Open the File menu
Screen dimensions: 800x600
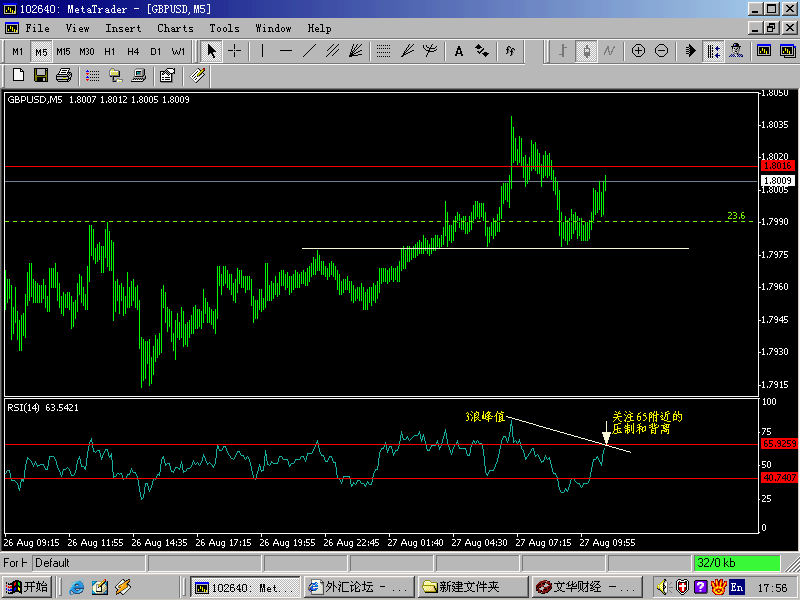click(37, 29)
